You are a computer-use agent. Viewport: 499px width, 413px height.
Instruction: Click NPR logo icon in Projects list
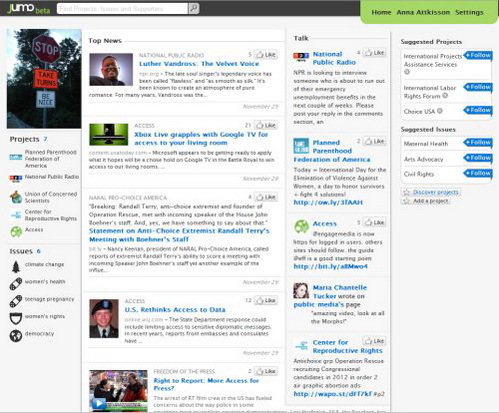tap(16, 178)
